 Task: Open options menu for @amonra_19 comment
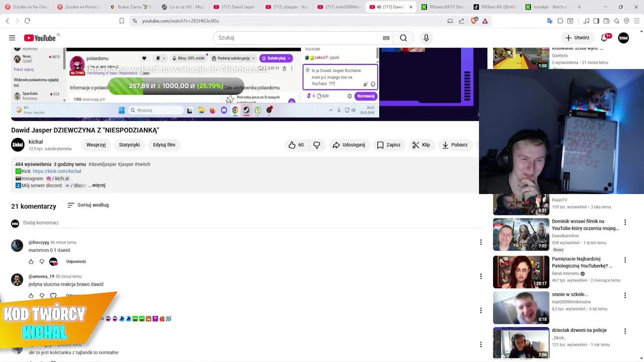pos(480,277)
